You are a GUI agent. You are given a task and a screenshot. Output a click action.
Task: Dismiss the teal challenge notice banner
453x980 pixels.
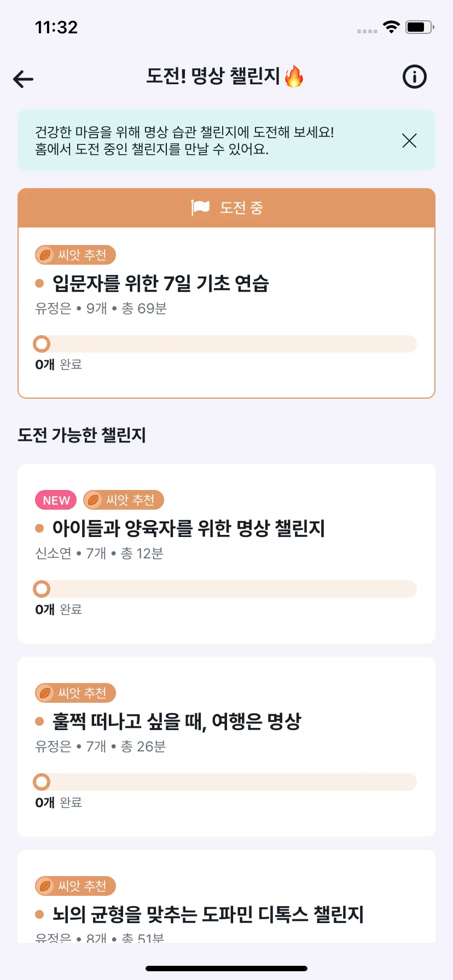(x=409, y=141)
